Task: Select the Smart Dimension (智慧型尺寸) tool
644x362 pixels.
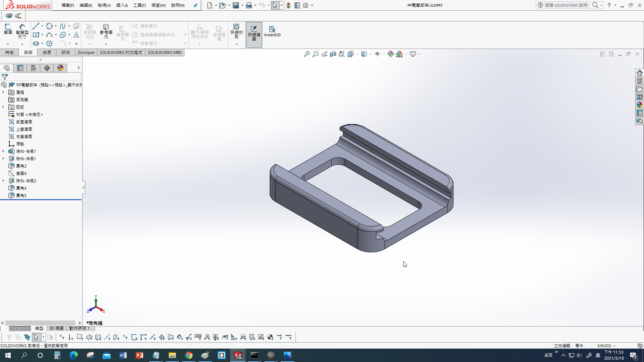Action: 22,31
